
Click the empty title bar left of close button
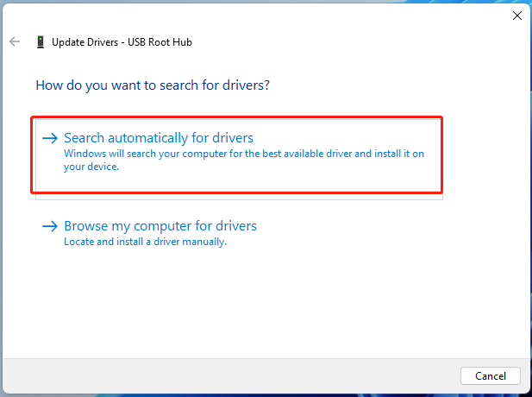click(259, 16)
